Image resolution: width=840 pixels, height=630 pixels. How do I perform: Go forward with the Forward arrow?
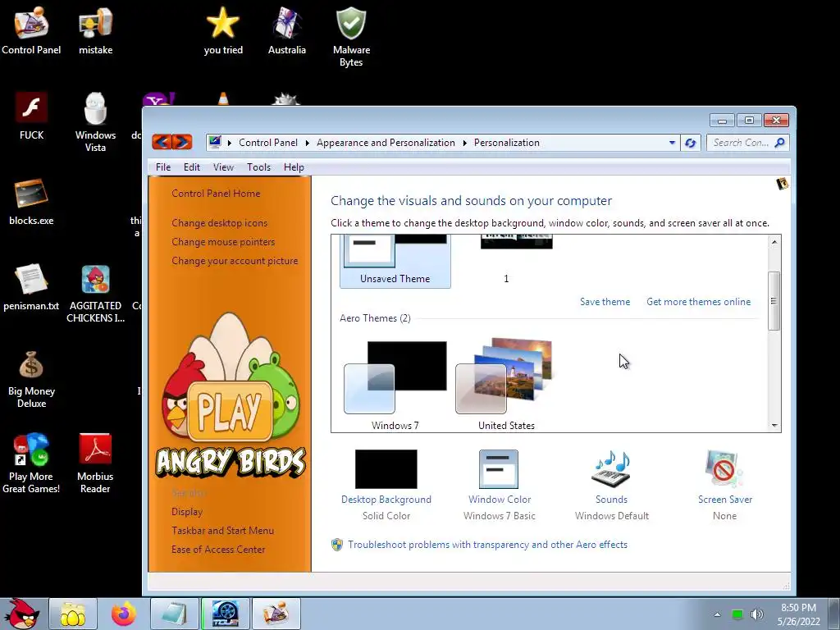[182, 142]
